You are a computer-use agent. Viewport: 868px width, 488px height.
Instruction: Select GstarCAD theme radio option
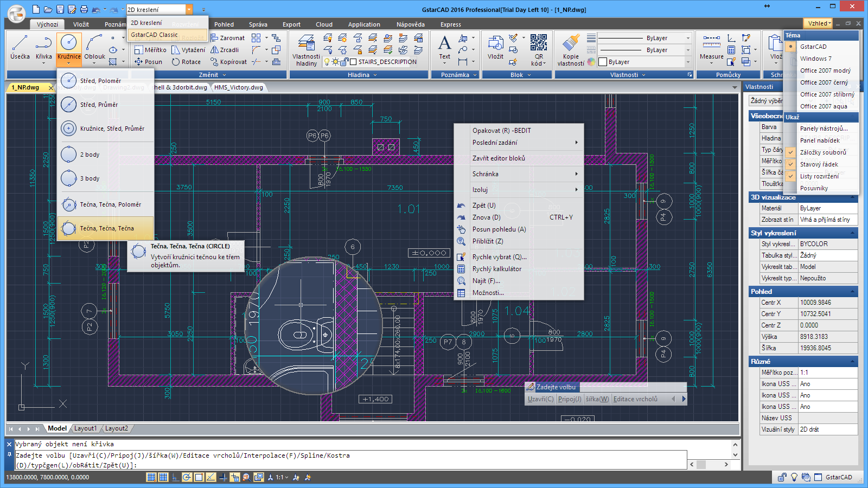point(791,47)
